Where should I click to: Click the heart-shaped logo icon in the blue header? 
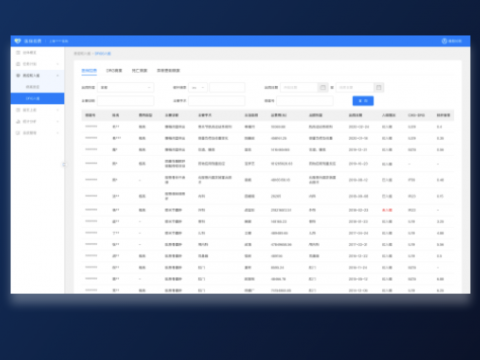(18, 41)
